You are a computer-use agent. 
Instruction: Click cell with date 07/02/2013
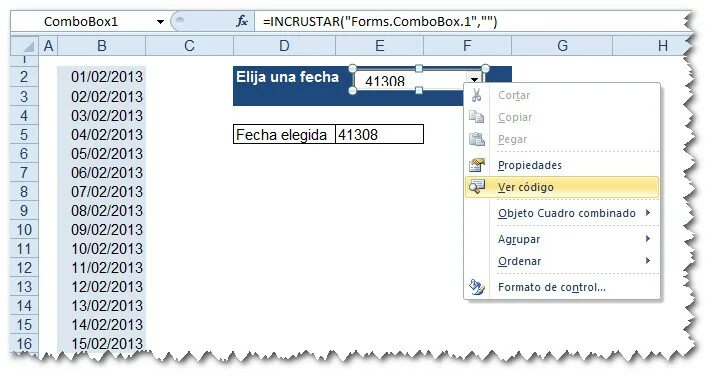coord(102,191)
